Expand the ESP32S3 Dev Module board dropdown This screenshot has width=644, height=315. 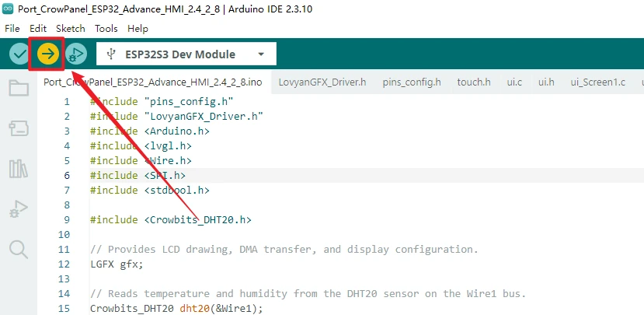point(261,54)
